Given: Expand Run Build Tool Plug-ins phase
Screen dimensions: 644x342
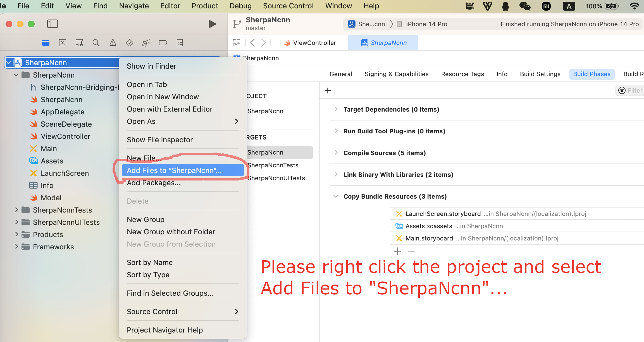Looking at the screenshot, I should click(336, 131).
